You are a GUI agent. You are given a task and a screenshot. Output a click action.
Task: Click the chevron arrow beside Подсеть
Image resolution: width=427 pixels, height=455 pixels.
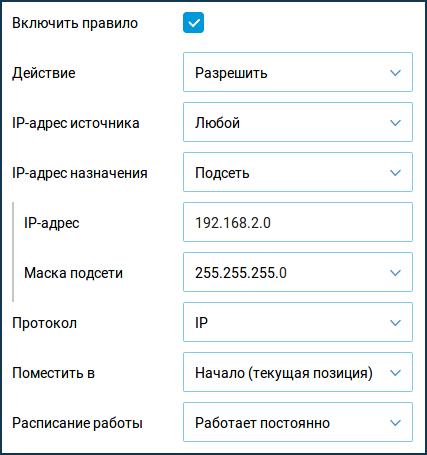pos(395,173)
